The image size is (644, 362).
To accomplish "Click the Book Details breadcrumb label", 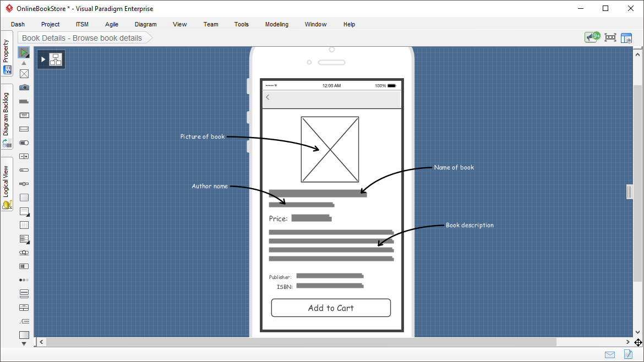I will coord(81,38).
